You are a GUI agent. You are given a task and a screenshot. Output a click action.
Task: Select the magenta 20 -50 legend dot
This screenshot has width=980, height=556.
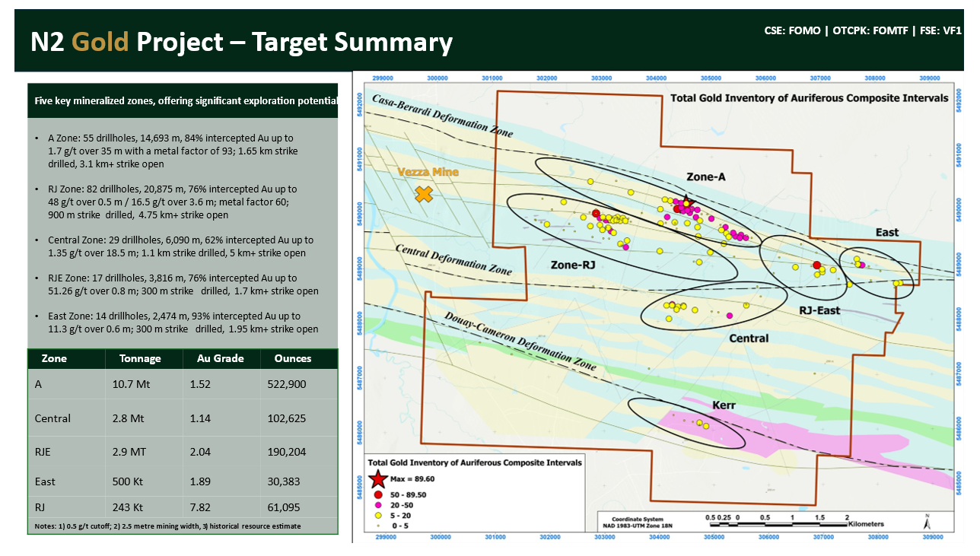coord(378,505)
